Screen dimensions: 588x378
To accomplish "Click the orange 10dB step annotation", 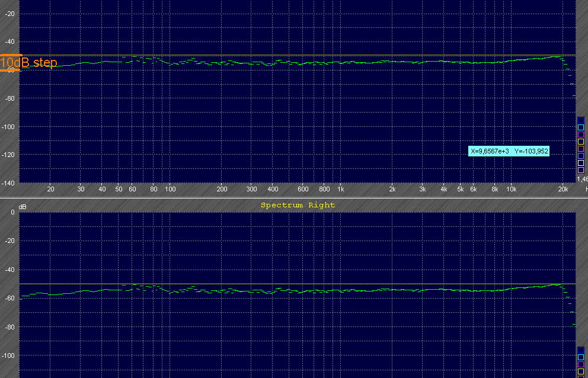I will click(x=28, y=63).
